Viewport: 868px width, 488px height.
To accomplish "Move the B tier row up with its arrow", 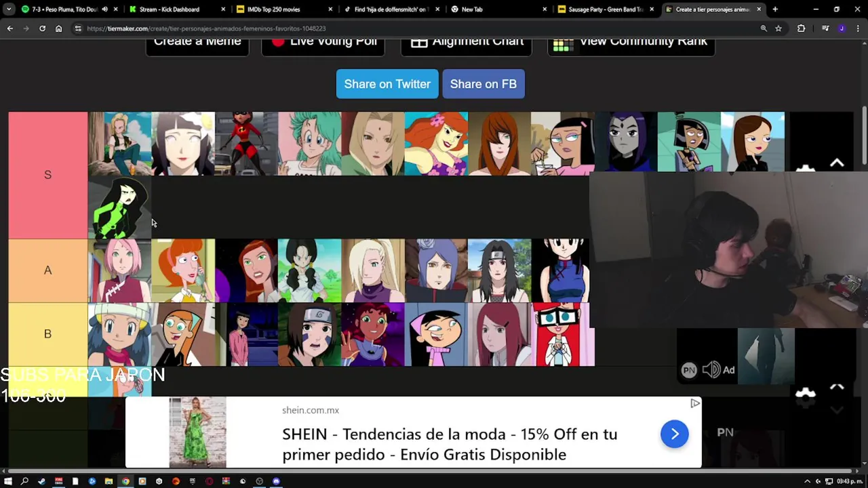I will (837, 387).
